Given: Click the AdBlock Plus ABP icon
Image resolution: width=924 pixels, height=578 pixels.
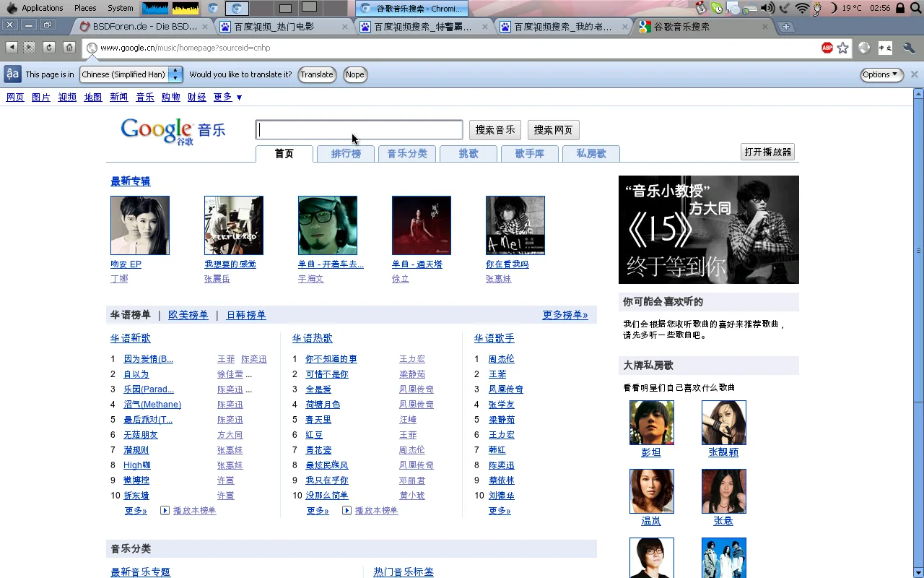Looking at the screenshot, I should pos(827,48).
